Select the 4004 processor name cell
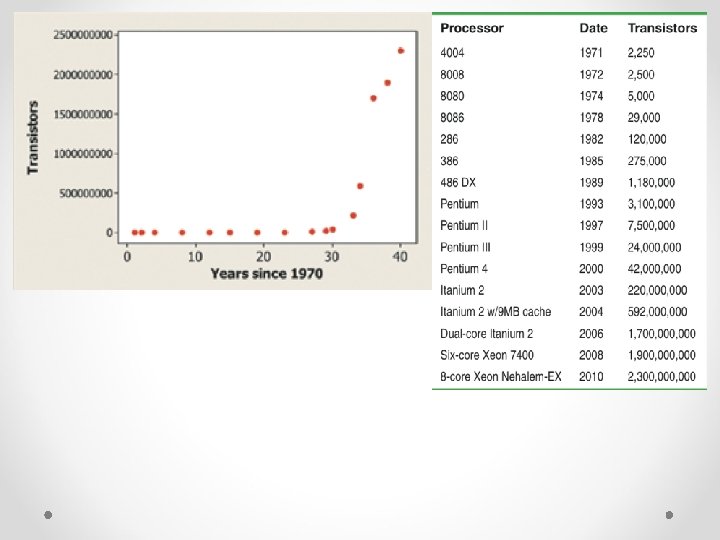 pos(452,53)
